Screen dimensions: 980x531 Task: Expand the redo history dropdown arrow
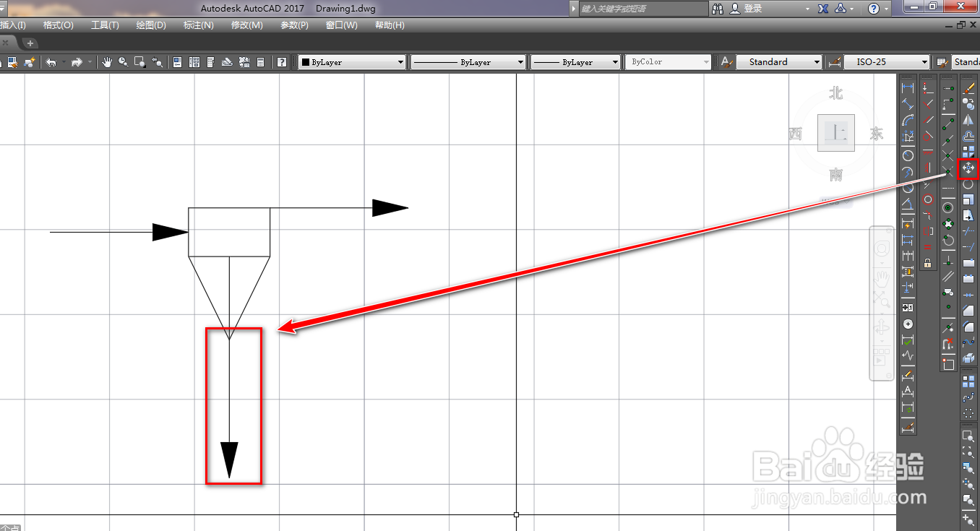coord(90,62)
